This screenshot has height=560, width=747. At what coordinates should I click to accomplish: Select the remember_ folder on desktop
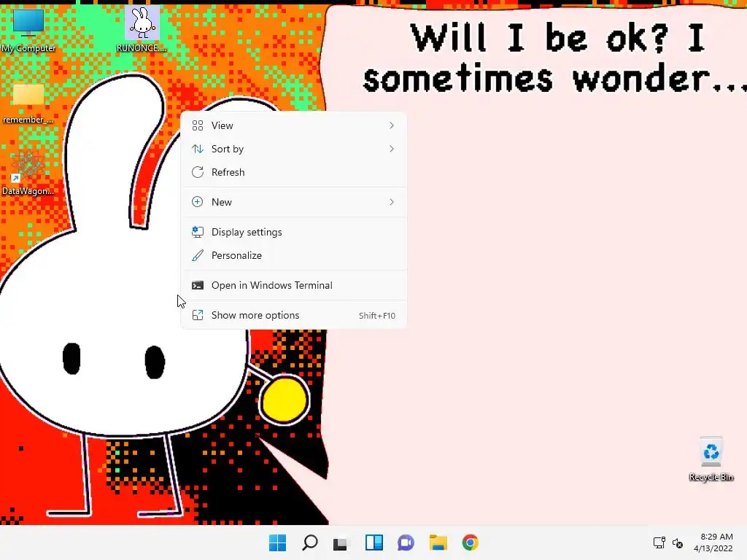[x=28, y=104]
